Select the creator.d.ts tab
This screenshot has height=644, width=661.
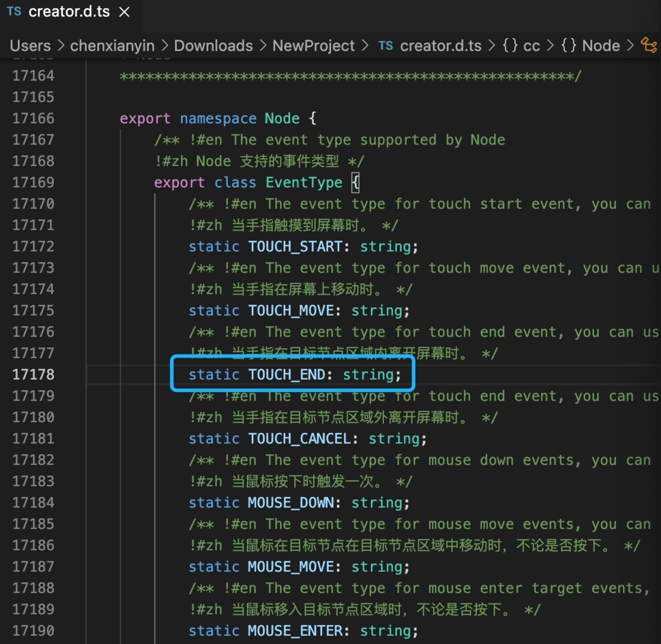coord(69,12)
